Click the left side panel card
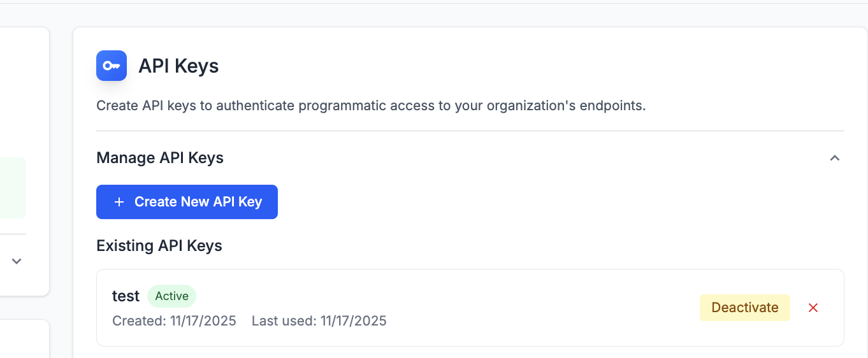 click(24, 96)
